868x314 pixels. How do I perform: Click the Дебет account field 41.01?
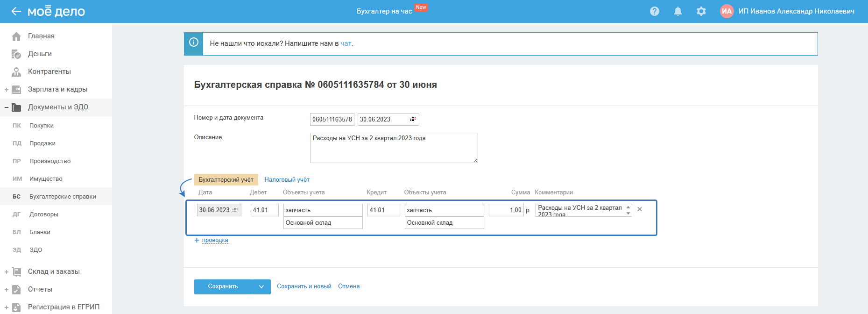(x=264, y=210)
